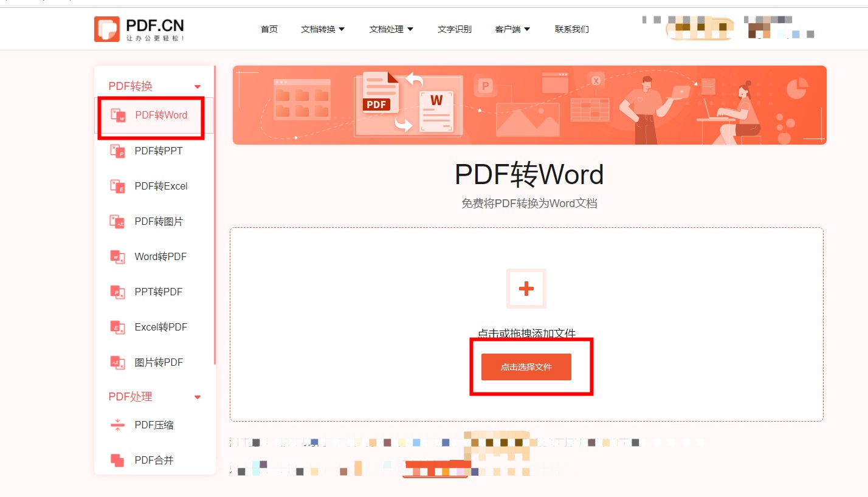Click the PDF.CN logo
Image resolution: width=868 pixels, height=497 pixels.
tap(139, 29)
